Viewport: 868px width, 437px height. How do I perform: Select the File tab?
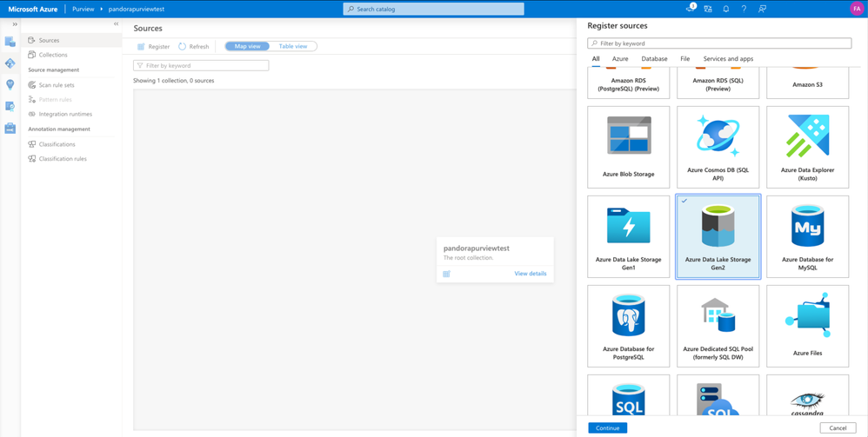685,58
